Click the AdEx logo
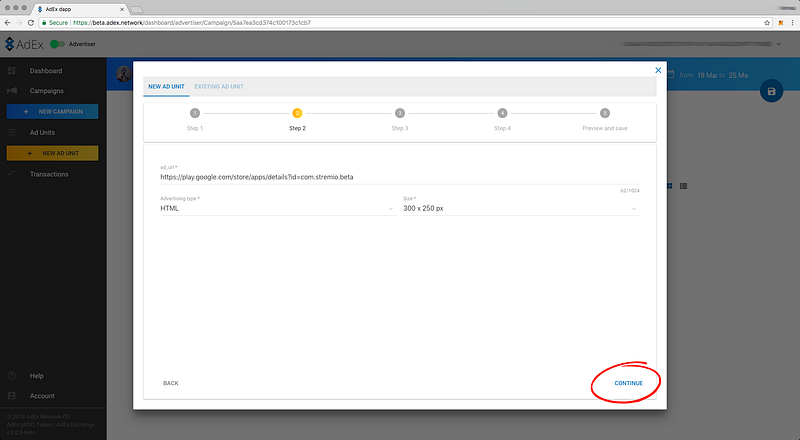Image resolution: width=800 pixels, height=440 pixels. [x=24, y=44]
